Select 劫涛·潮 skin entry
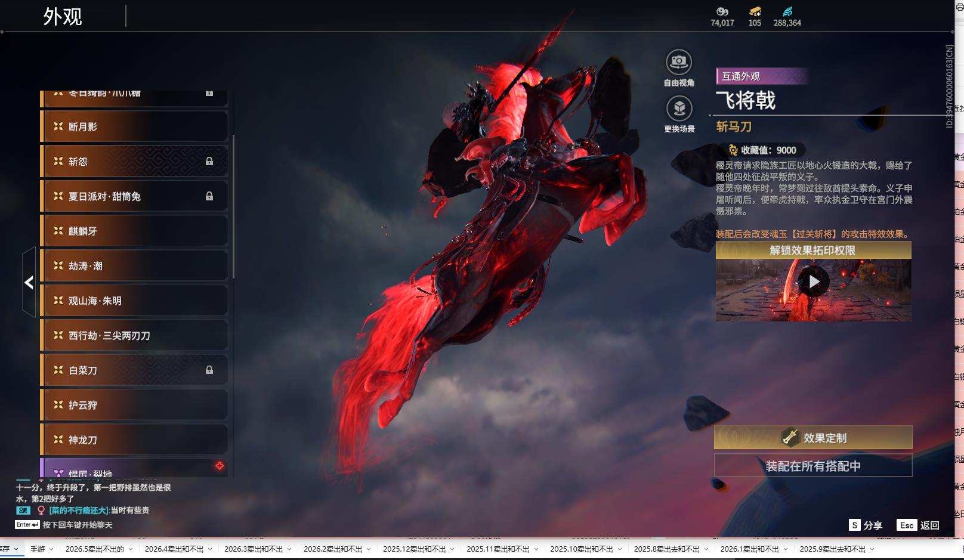Image resolution: width=964 pixels, height=560 pixels. tap(134, 266)
